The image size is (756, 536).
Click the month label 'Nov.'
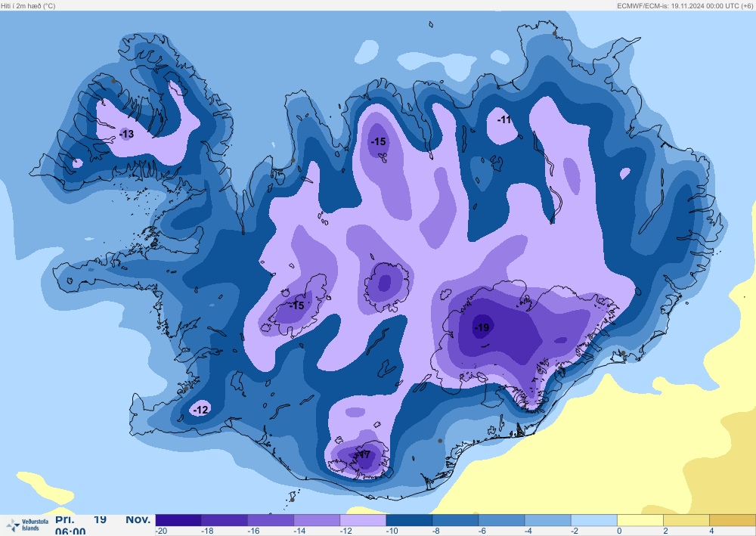138,519
